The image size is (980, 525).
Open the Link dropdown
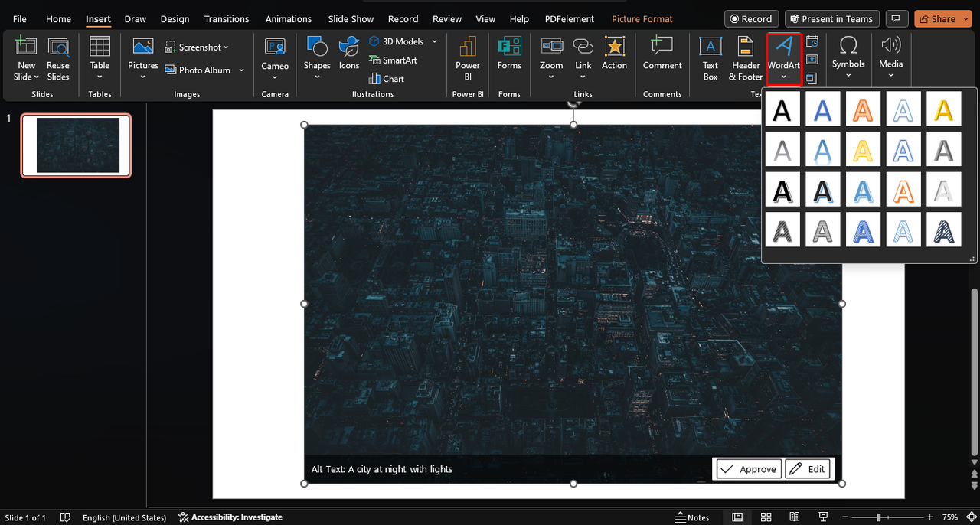(583, 77)
